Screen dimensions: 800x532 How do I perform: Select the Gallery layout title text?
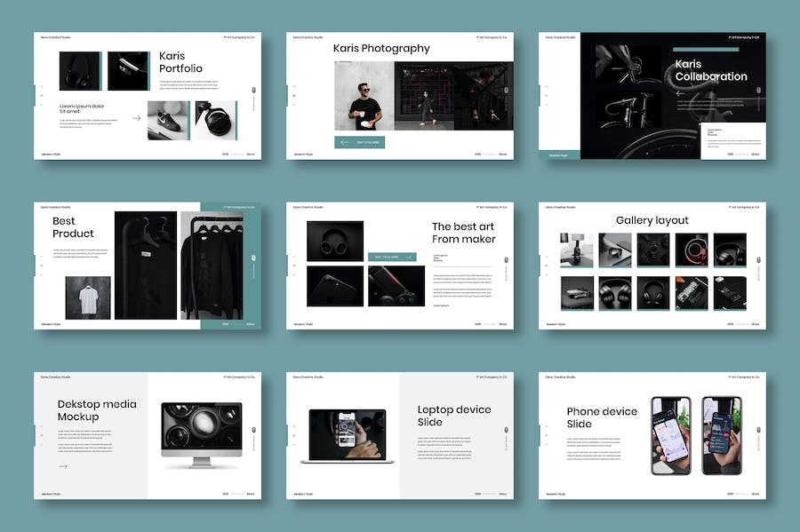point(652,220)
